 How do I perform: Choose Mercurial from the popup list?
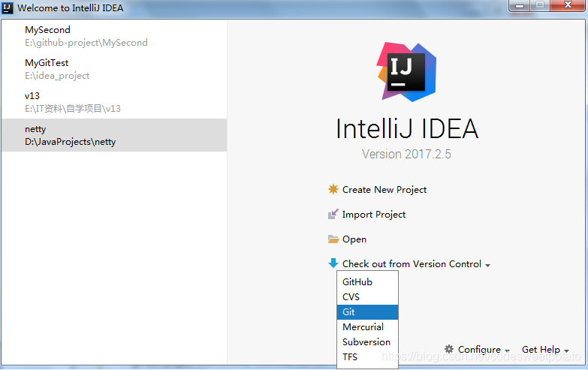pyautogui.click(x=367, y=327)
